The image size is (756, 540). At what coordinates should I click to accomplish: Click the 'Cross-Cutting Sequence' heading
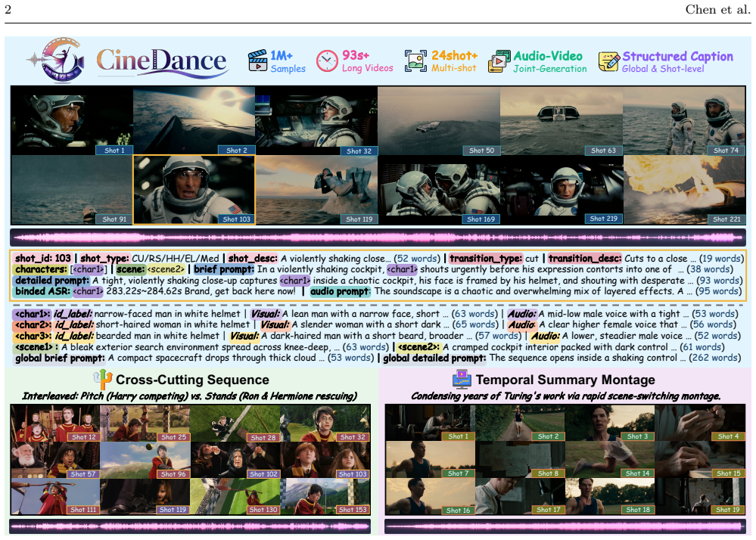[192, 380]
